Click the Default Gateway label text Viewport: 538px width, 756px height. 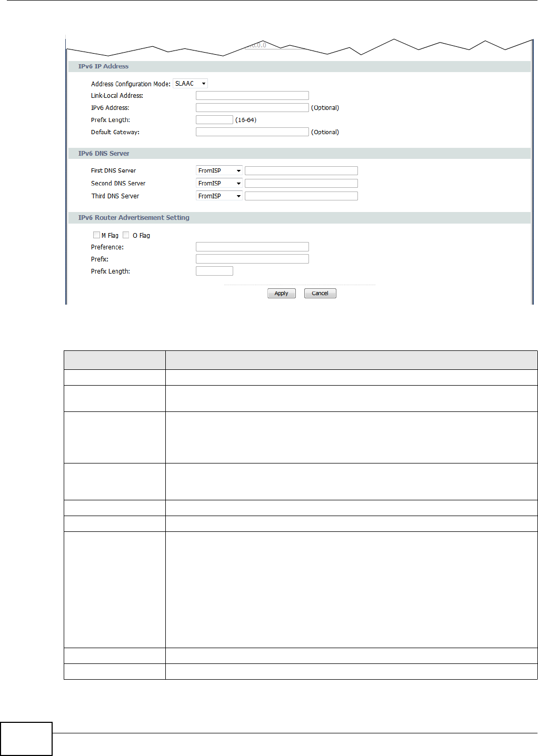115,132
